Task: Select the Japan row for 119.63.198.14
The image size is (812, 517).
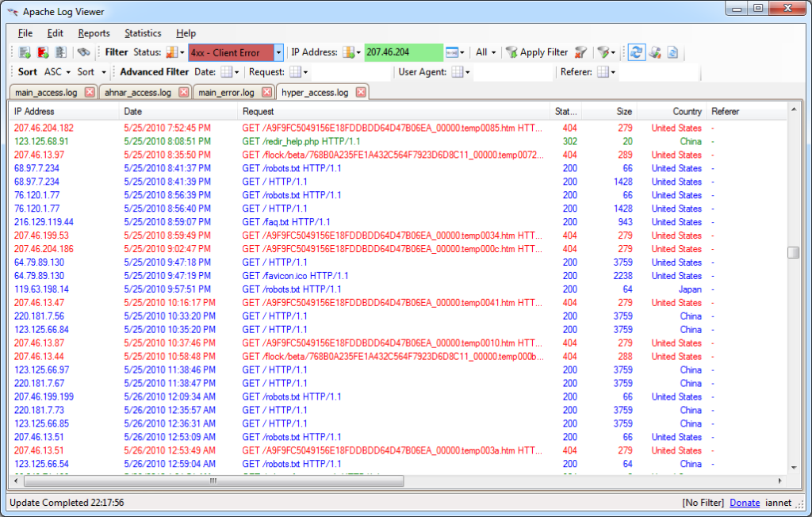Action: 398,289
